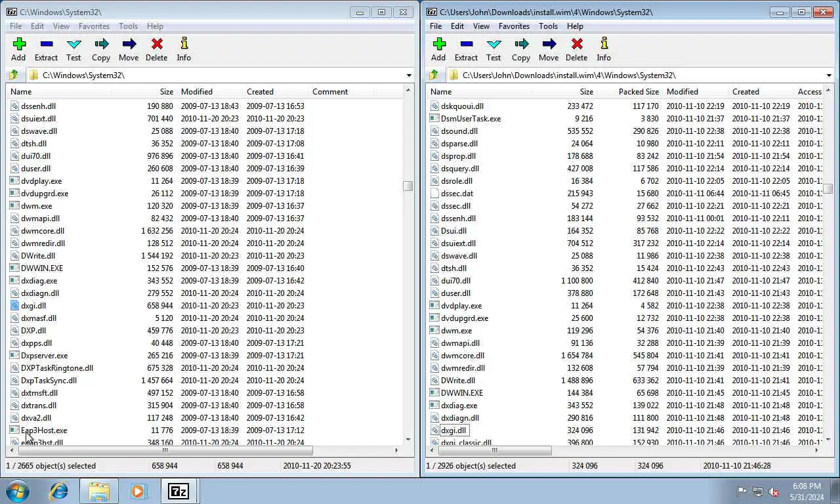840x504 pixels.
Task: Sort left window by Name column
Action: [x=59, y=92]
